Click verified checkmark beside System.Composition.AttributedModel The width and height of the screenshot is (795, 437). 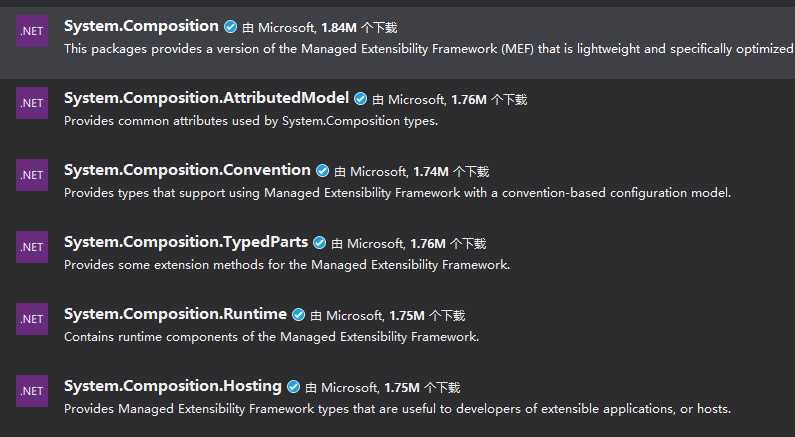360,99
